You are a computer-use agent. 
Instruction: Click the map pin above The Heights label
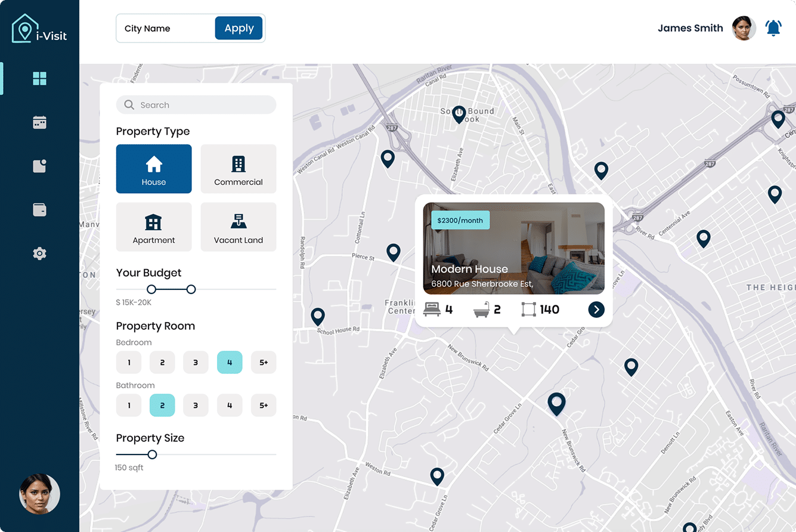(x=775, y=194)
